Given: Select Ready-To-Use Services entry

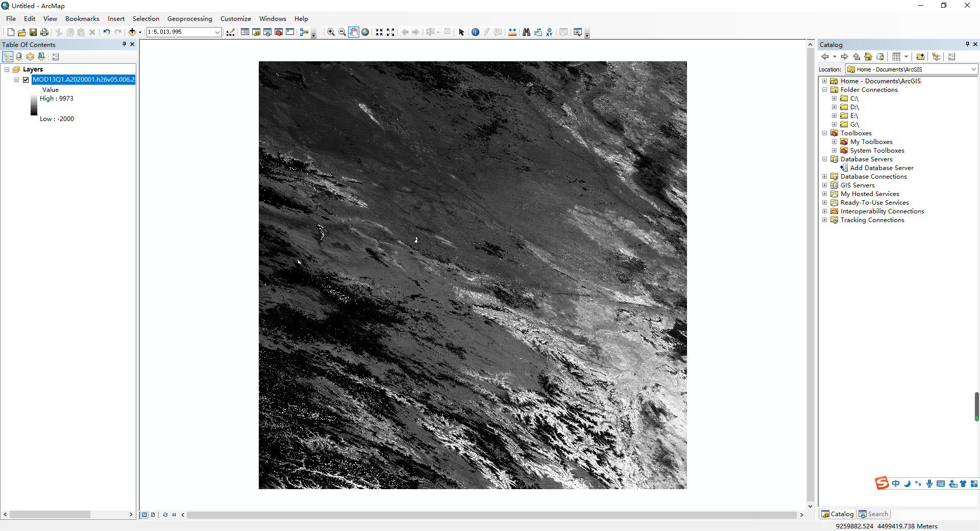Looking at the screenshot, I should [x=874, y=203].
